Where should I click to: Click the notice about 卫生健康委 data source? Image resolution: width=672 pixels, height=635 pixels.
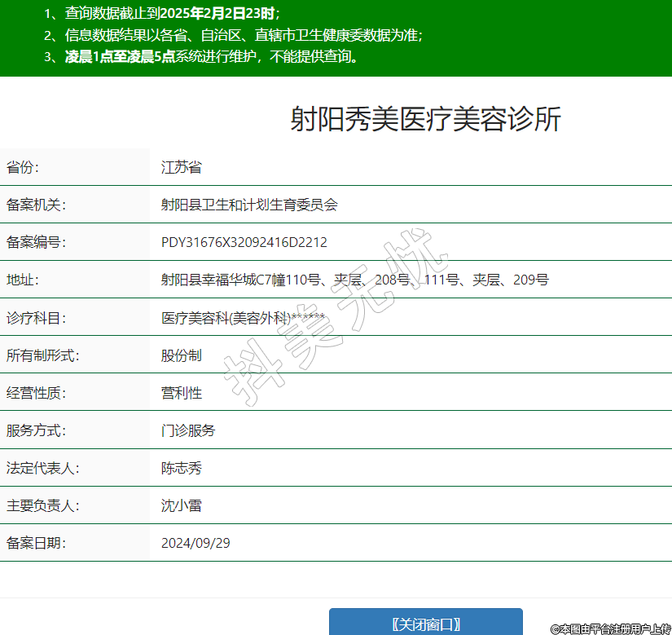point(244,35)
